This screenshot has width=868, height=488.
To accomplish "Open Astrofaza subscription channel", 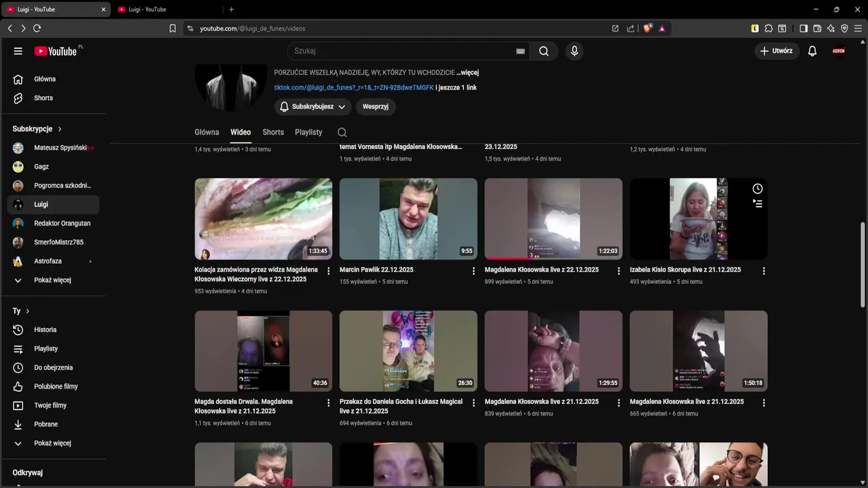I will click(53, 261).
